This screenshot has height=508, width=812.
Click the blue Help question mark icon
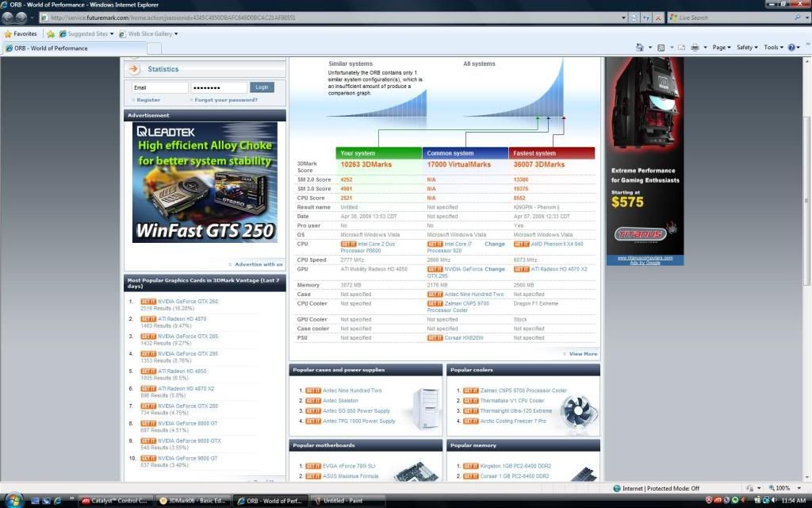(791, 47)
